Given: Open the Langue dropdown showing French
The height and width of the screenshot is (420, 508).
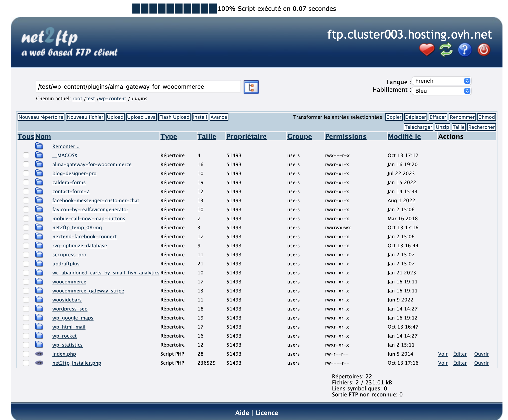Looking at the screenshot, I should coord(442,81).
